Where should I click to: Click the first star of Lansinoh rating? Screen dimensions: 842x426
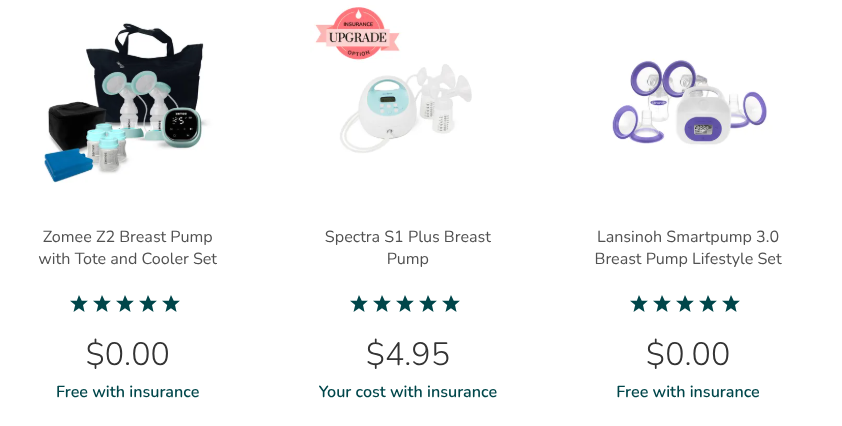coord(639,304)
